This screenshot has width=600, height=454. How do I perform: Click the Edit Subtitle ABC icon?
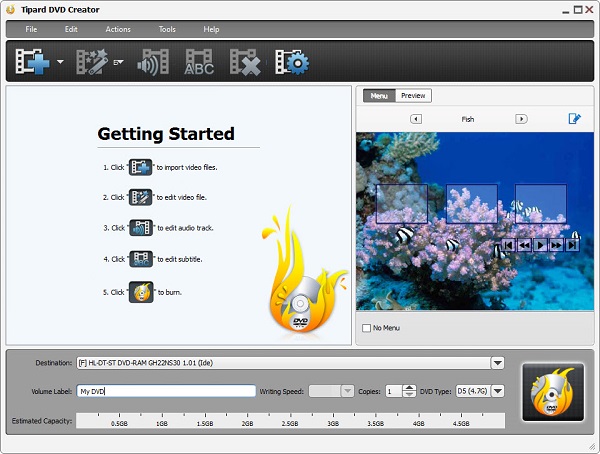199,62
